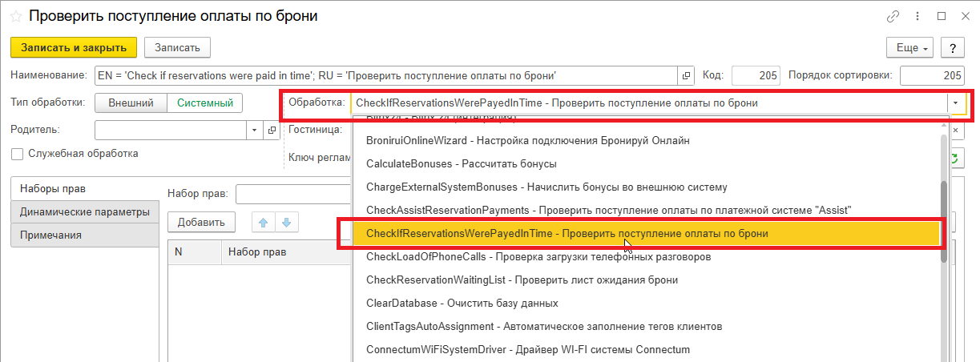
Task: Add form to favorites with star icon
Action: coord(15,16)
